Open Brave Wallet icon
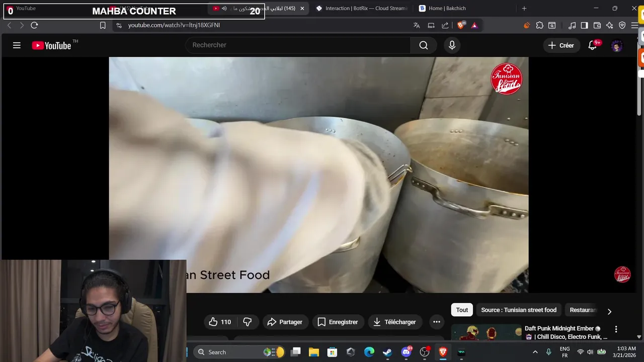Image resolution: width=644 pixels, height=362 pixels. [597, 25]
